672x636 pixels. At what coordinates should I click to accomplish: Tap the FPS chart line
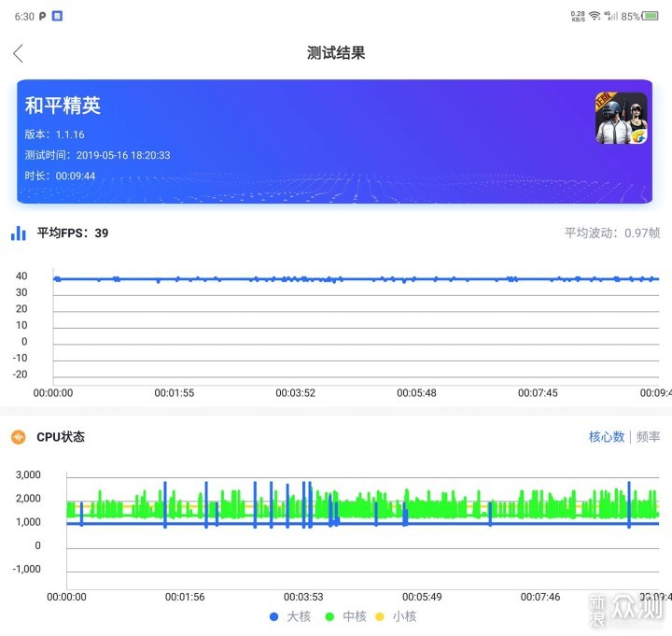coord(356,279)
